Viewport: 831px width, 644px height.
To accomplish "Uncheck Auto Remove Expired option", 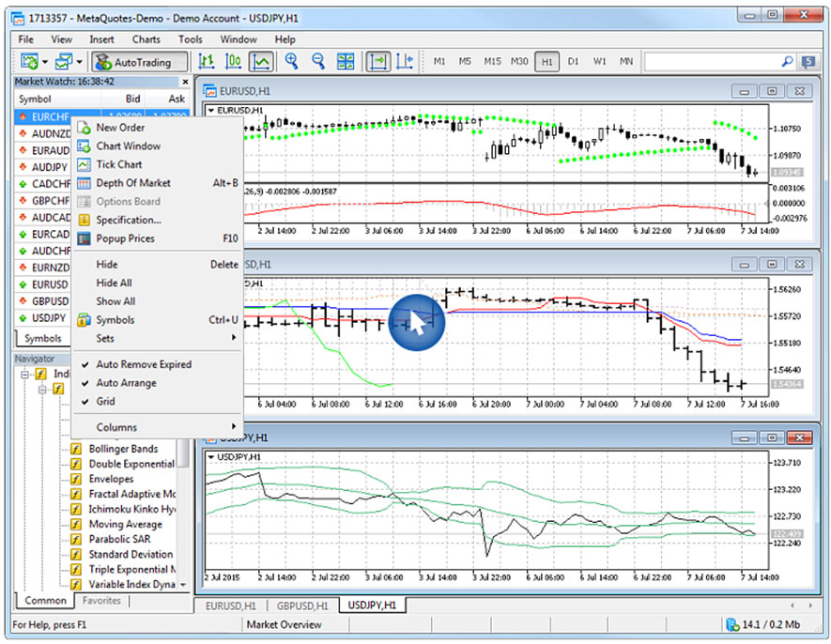I will pos(158,364).
